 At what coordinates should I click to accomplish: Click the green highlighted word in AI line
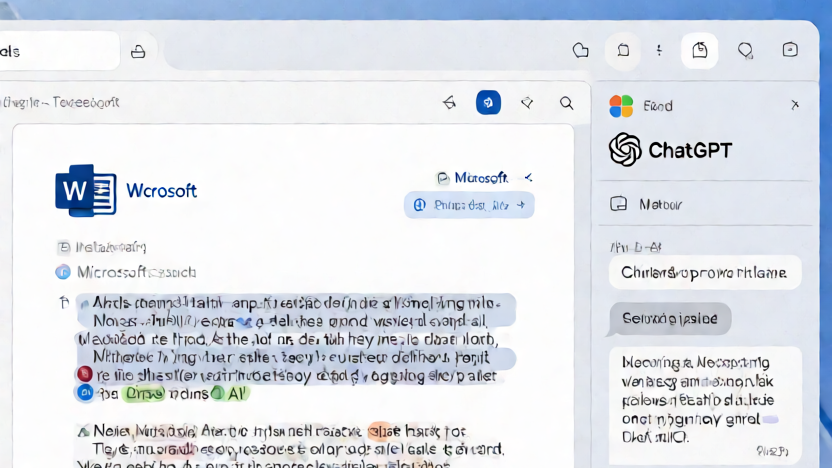coord(144,394)
